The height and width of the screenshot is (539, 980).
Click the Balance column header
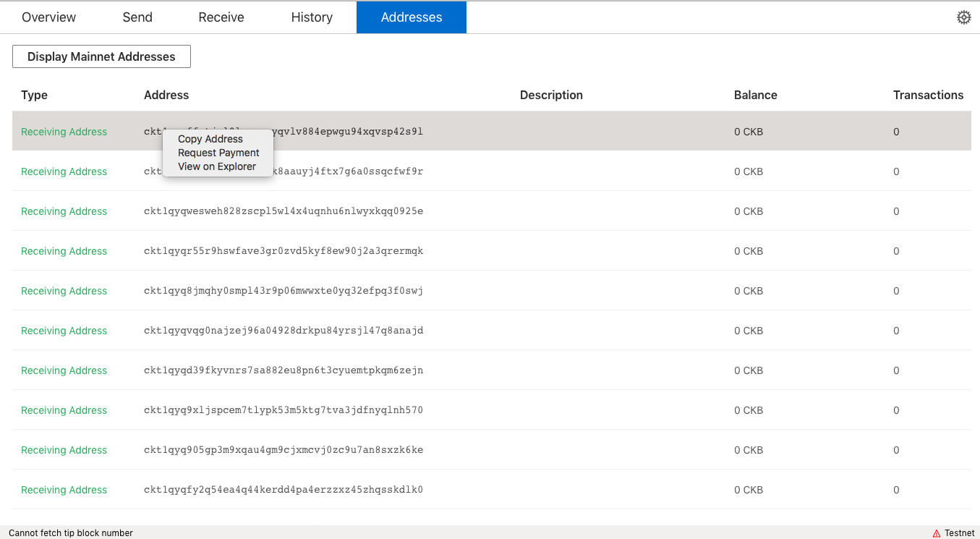coord(756,95)
